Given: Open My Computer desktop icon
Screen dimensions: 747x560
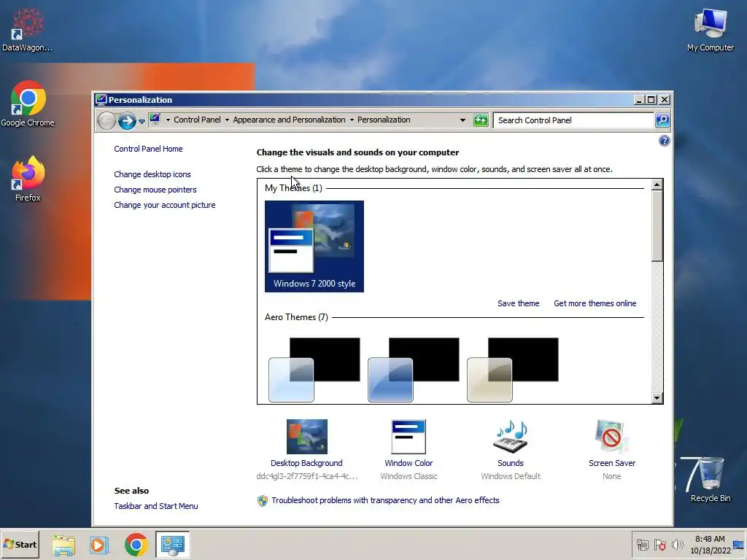Looking at the screenshot, I should pos(711,29).
